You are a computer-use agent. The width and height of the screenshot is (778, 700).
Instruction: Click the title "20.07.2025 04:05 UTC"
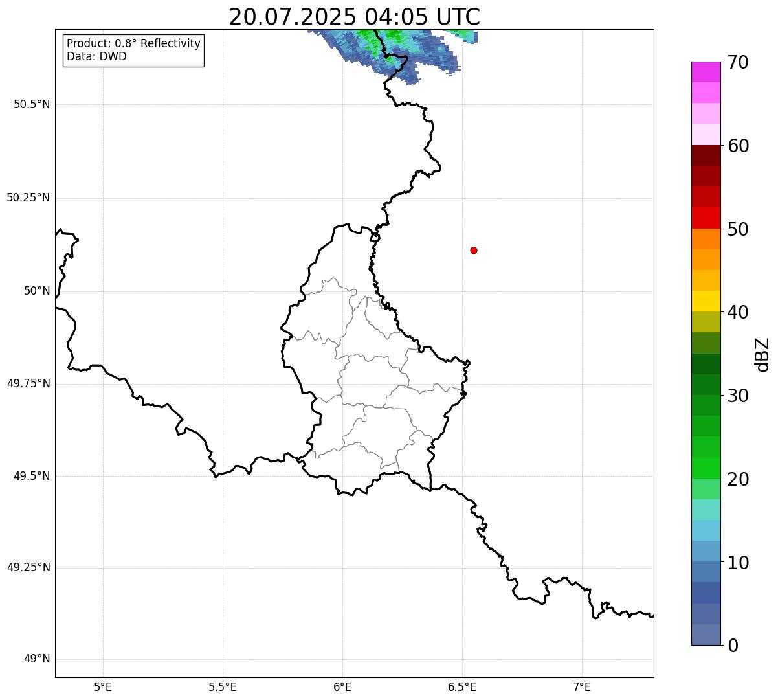point(355,17)
